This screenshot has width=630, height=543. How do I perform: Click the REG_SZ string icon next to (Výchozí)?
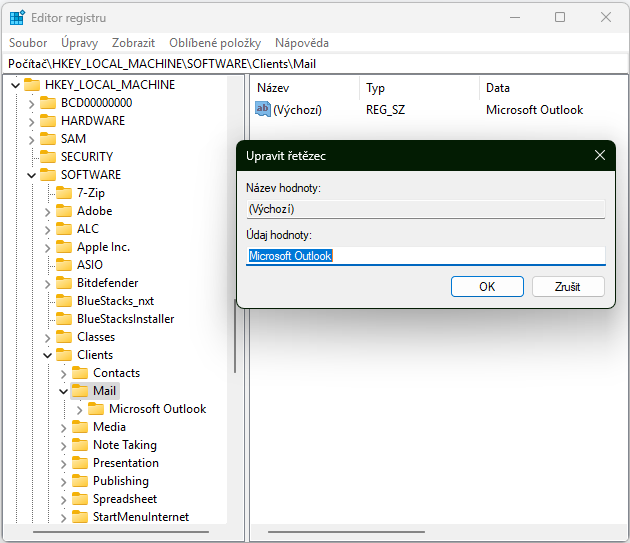pyautogui.click(x=263, y=109)
